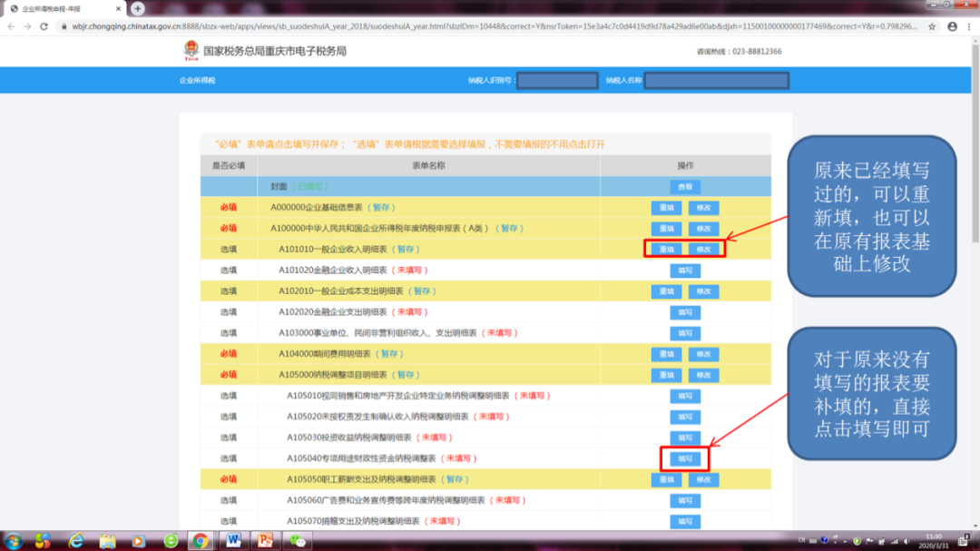Viewport: 980px width, 551px height.
Task: Click 修改 for A101010一般企业收入明细表
Action: [703, 250]
